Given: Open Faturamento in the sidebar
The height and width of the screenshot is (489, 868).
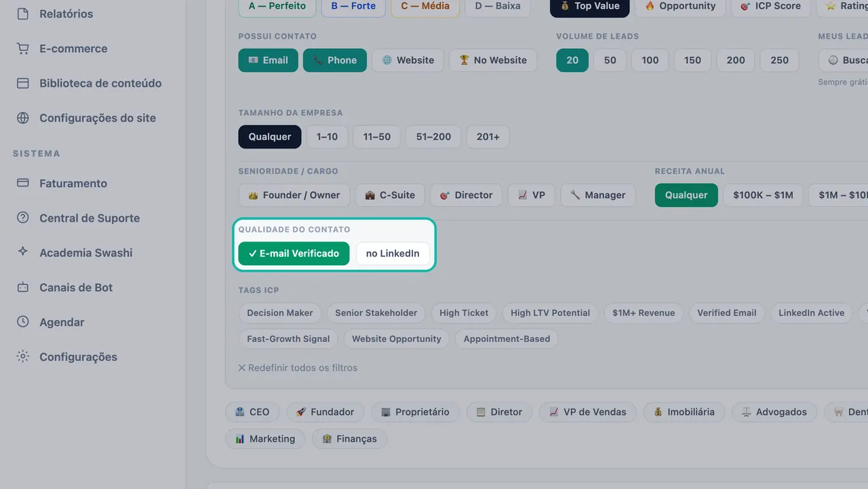Looking at the screenshot, I should (x=73, y=183).
